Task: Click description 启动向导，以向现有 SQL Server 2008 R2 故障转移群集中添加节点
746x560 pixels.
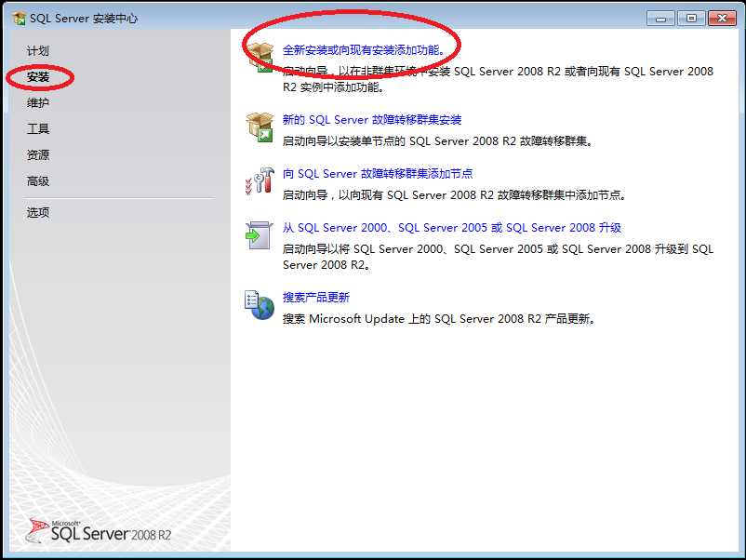Action: [455, 195]
